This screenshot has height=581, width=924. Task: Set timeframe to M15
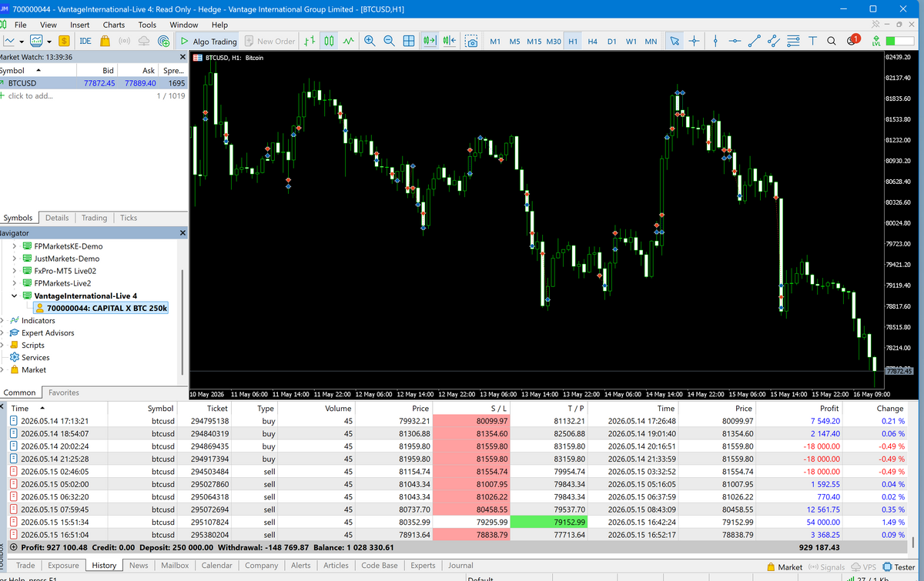tap(534, 42)
